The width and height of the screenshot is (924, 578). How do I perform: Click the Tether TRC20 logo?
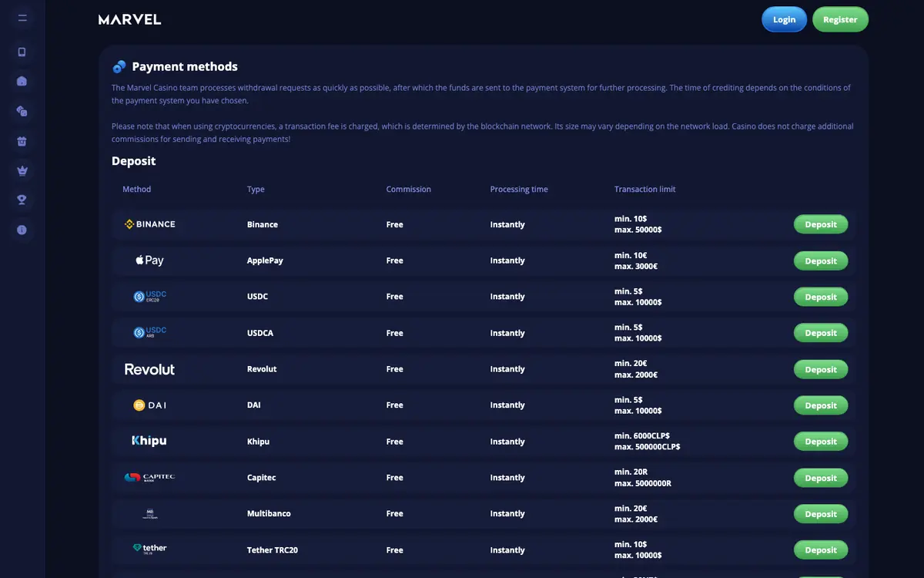[150, 549]
